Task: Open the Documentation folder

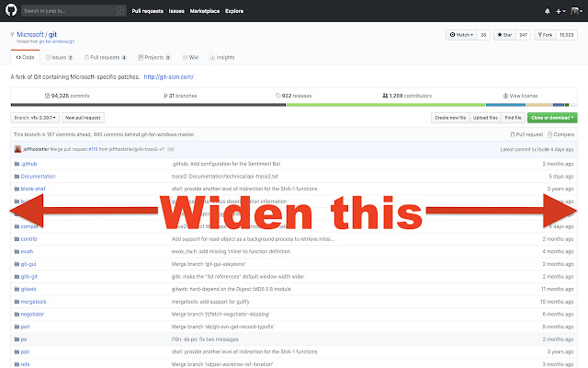Action: click(38, 177)
